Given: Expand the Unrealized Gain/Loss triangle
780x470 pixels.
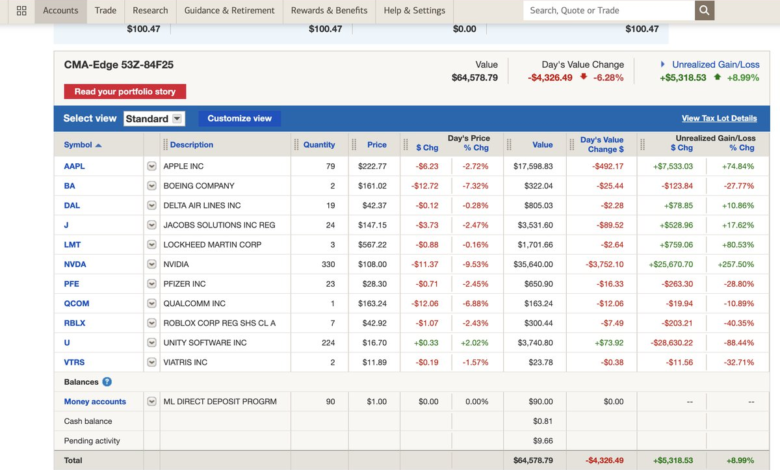Looking at the screenshot, I should (662, 64).
